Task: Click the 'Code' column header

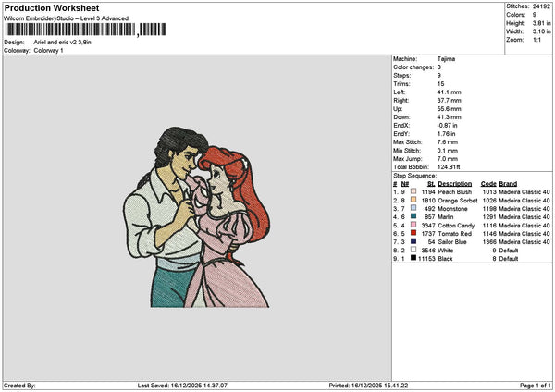Action: coord(488,184)
